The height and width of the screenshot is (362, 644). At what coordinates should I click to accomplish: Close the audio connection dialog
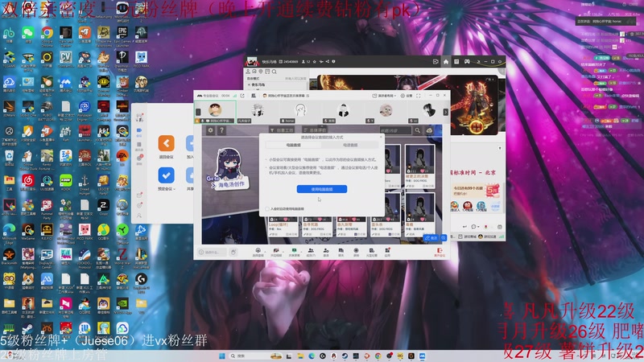(x=381, y=137)
